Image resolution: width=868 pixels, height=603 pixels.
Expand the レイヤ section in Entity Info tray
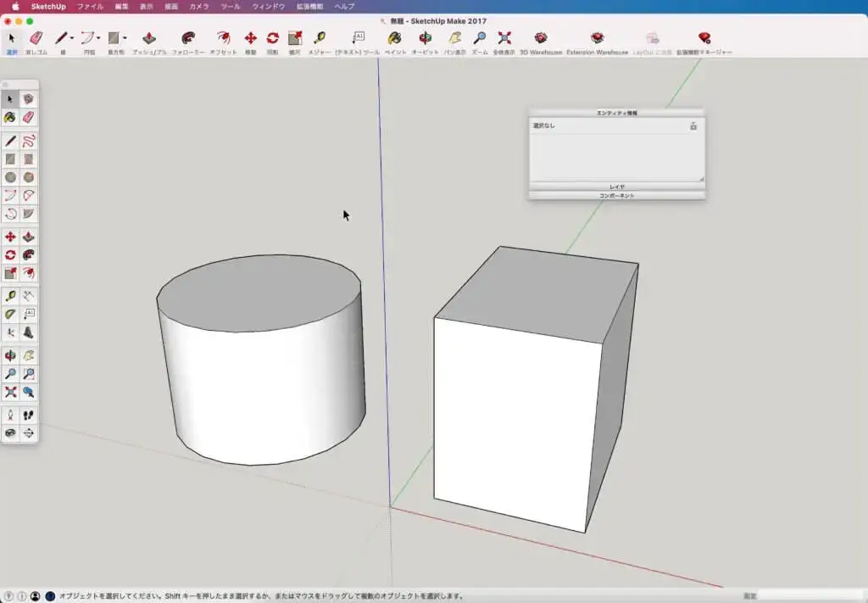pos(617,187)
